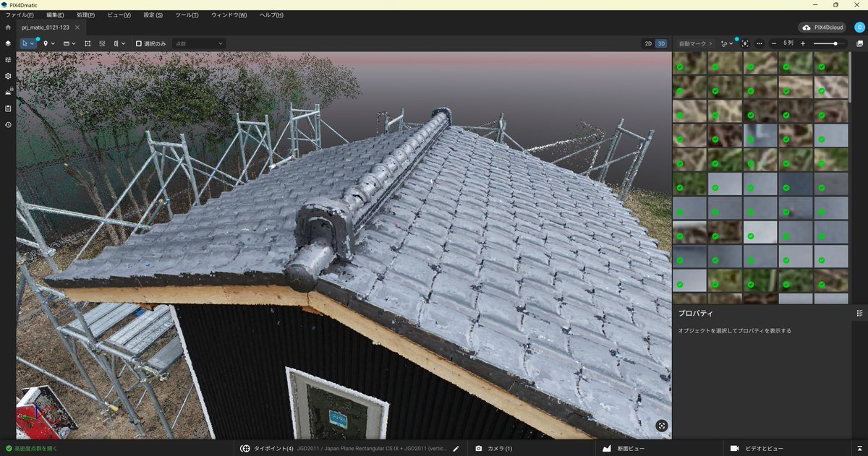Open the Home screen icon
The height and width of the screenshot is (456, 868).
(x=8, y=27)
